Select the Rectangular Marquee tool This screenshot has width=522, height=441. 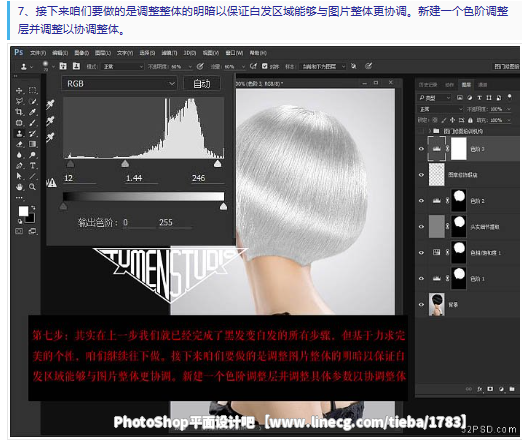(x=33, y=90)
